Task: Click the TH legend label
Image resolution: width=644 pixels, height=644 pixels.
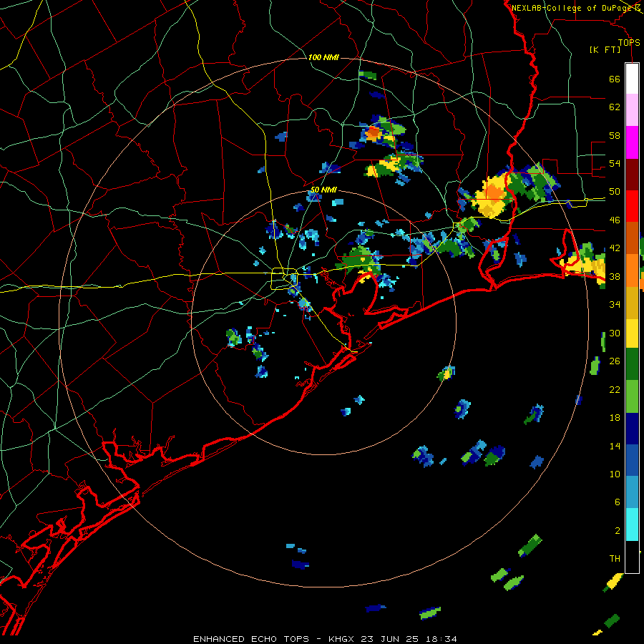Action: point(615,559)
